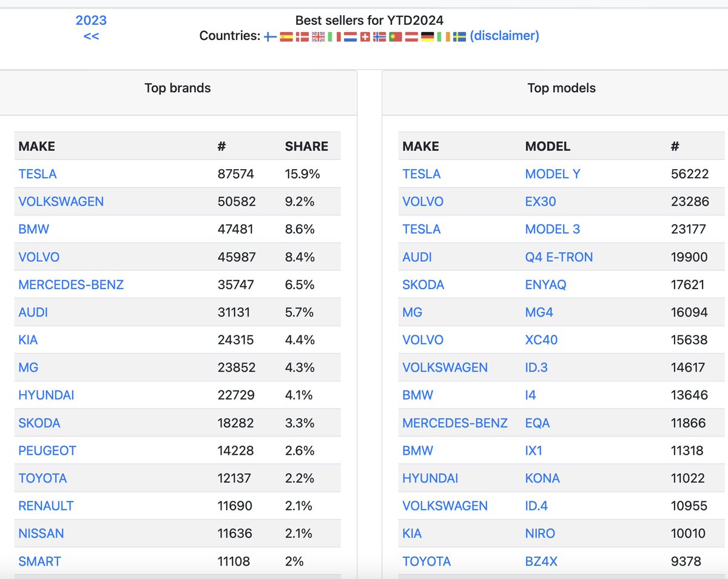
Task: Open the PEUGEOT brand link
Action: point(47,450)
